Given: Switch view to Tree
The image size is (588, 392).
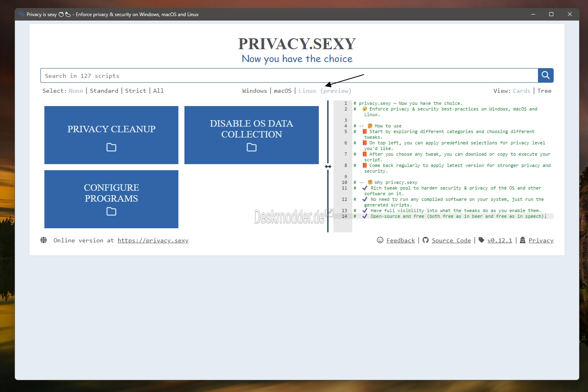Looking at the screenshot, I should coord(544,91).
